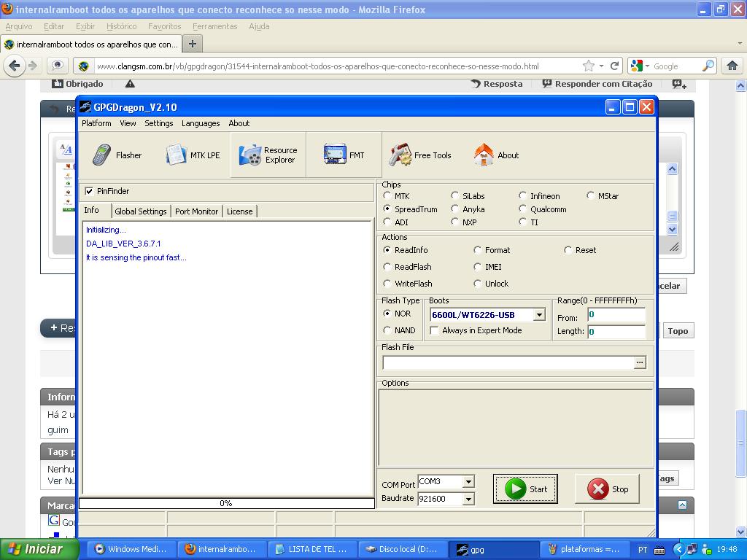The height and width of the screenshot is (560, 747).
Task: Open a new Firefox tab
Action: (193, 44)
